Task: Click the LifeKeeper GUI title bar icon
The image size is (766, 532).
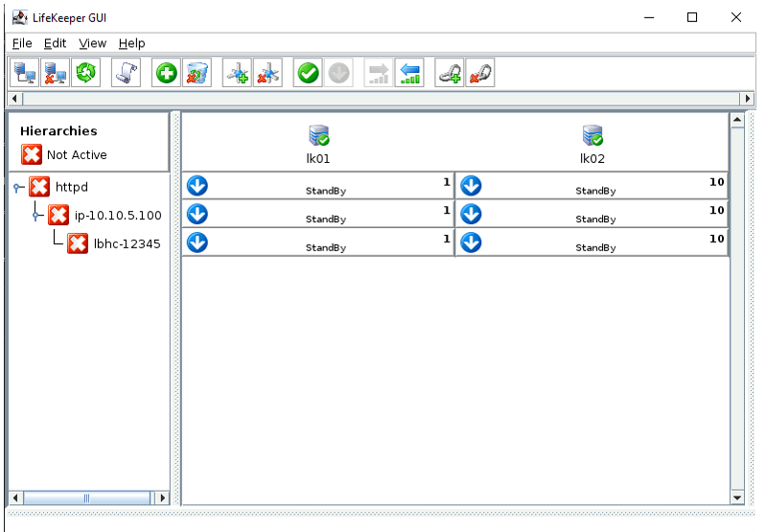Action: (x=19, y=17)
